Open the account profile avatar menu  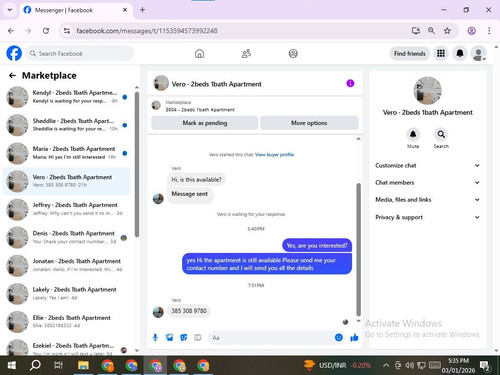(x=479, y=53)
